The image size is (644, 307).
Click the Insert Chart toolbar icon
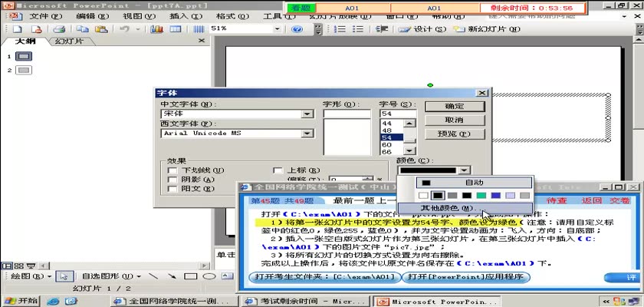coord(156,29)
